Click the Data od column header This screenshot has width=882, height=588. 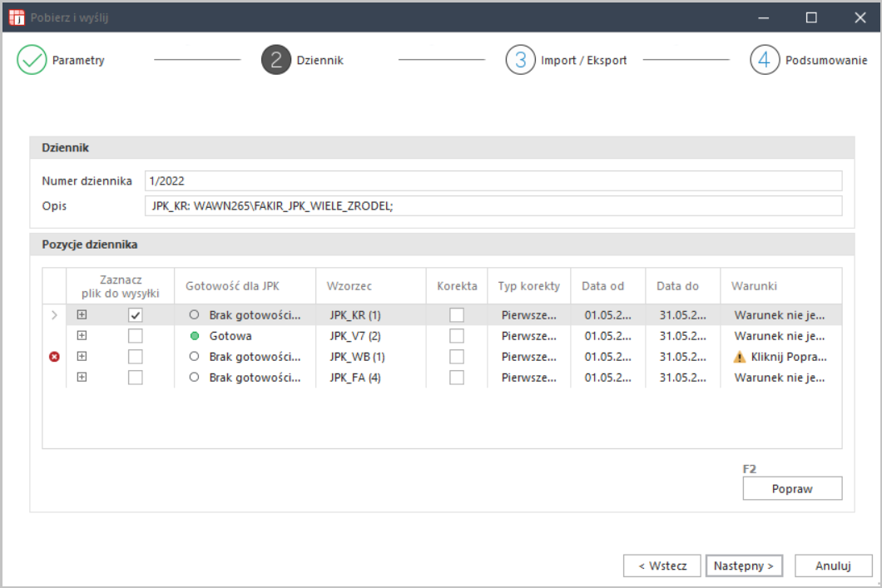[602, 286]
